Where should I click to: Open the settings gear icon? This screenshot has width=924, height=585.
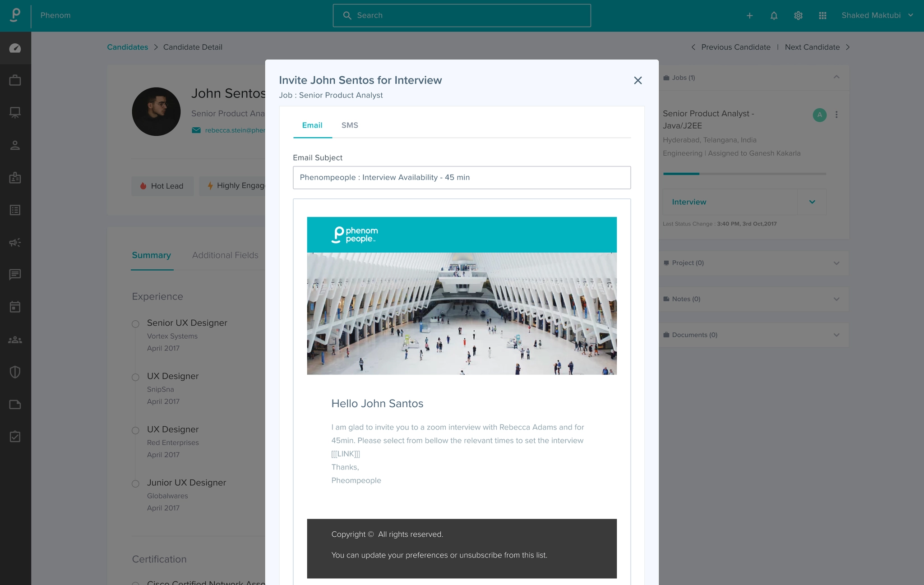(798, 15)
